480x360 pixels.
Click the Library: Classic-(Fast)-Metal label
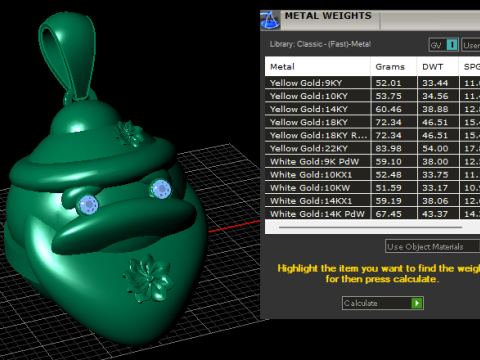tap(320, 44)
